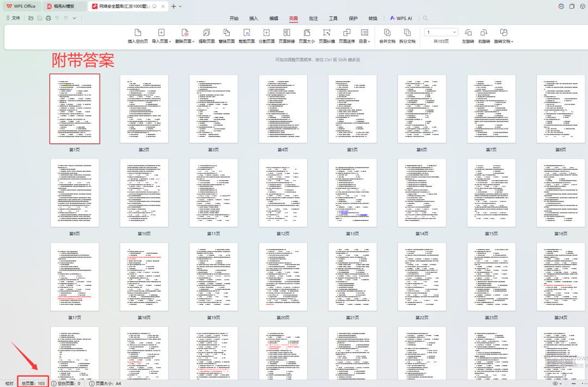
Task: Rotate pages right with 右旋转
Action: pos(484,36)
